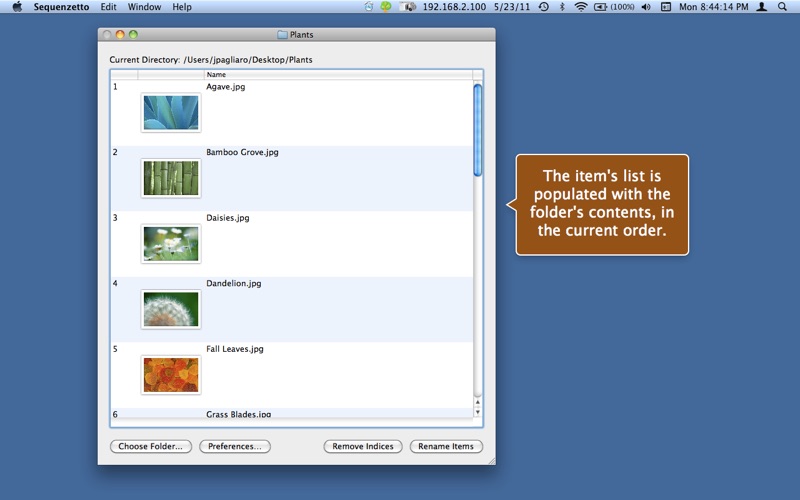Select the Fall Leaves.jpg thumbnail
This screenshot has height=500, width=800.
(x=171, y=375)
